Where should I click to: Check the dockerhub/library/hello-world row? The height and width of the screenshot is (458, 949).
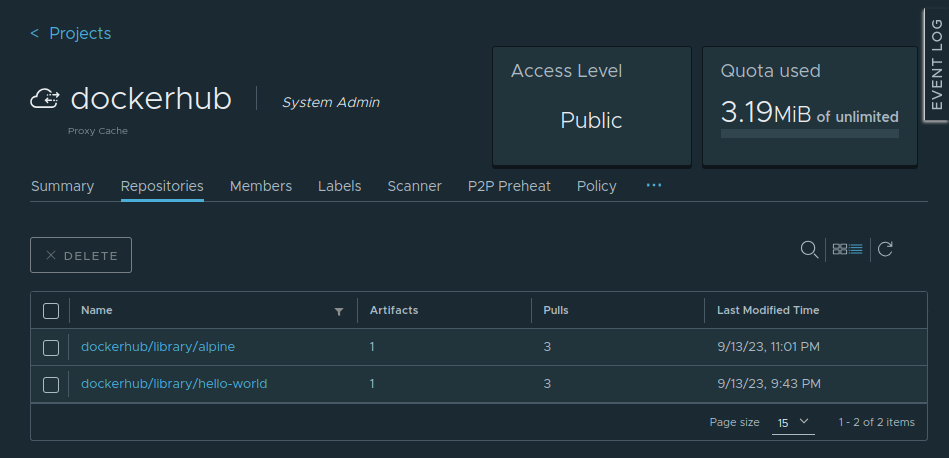51,384
